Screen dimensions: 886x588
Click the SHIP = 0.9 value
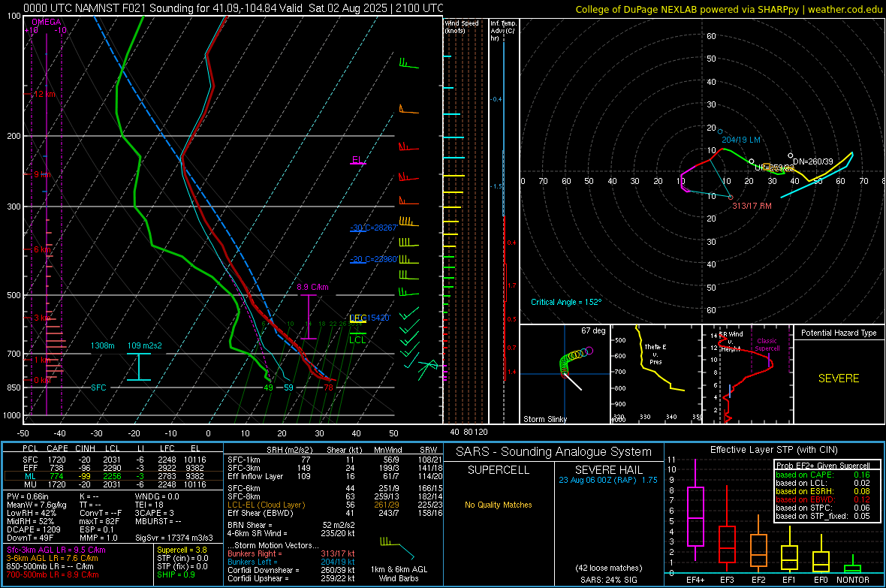click(176, 574)
